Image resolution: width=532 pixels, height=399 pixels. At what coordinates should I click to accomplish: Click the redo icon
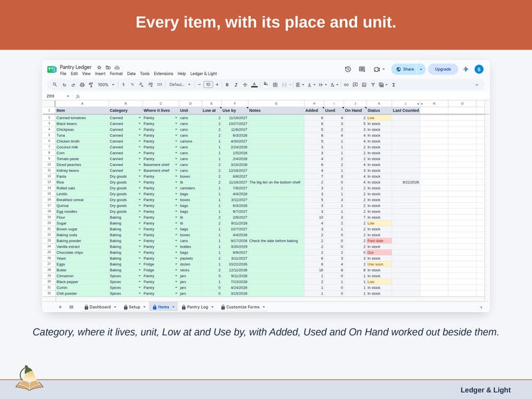click(73, 85)
